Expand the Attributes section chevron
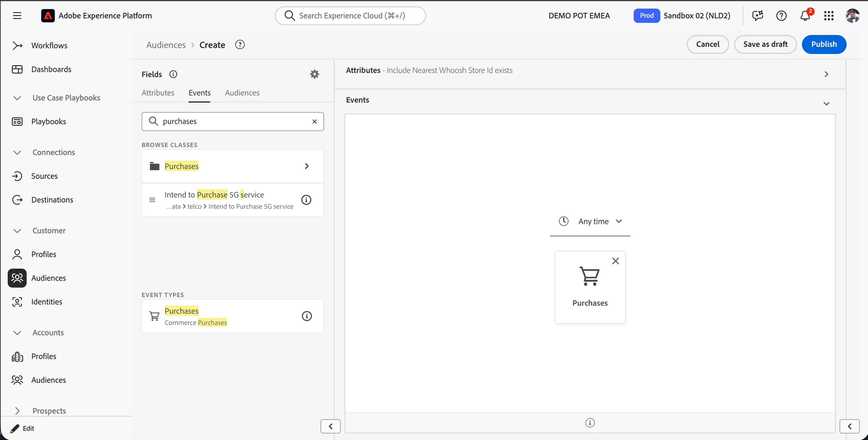Viewport: 868px width, 440px height. point(826,74)
